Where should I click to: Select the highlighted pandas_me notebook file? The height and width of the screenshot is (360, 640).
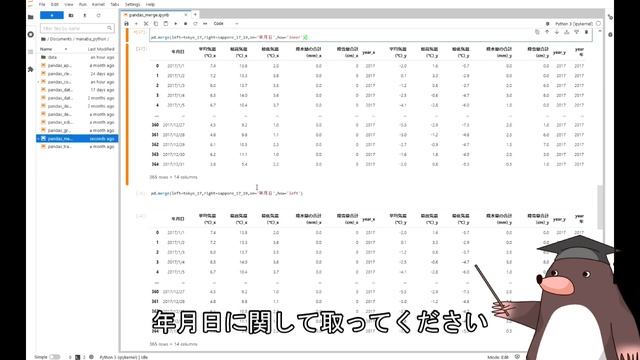77,138
